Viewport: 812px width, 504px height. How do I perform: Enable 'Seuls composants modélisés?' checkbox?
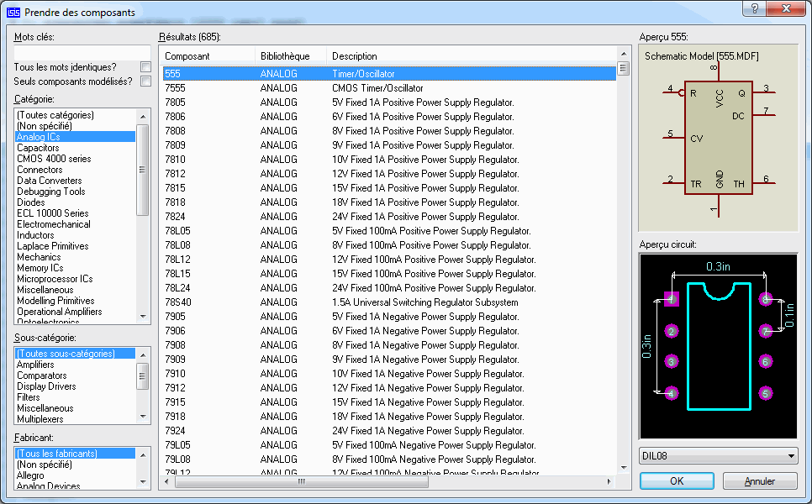pyautogui.click(x=146, y=81)
